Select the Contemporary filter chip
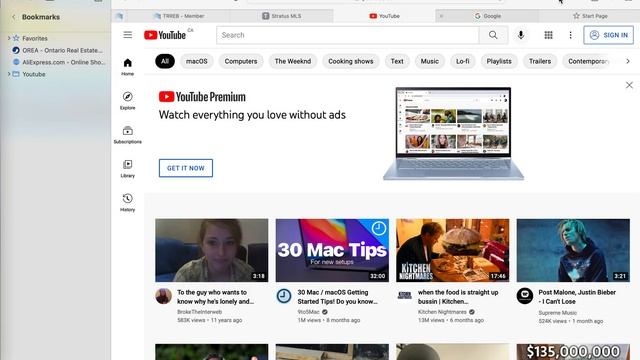The width and height of the screenshot is (640, 360). tap(588, 61)
